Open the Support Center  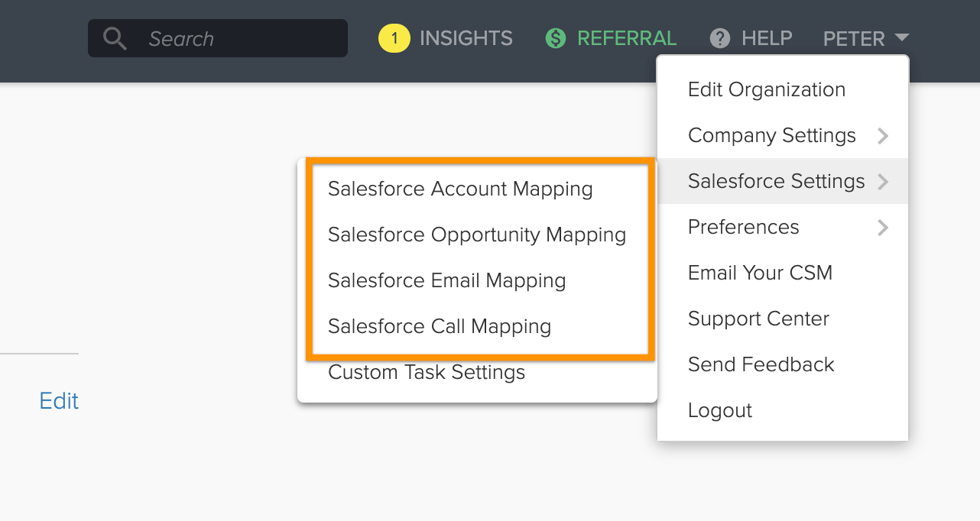pos(758,319)
